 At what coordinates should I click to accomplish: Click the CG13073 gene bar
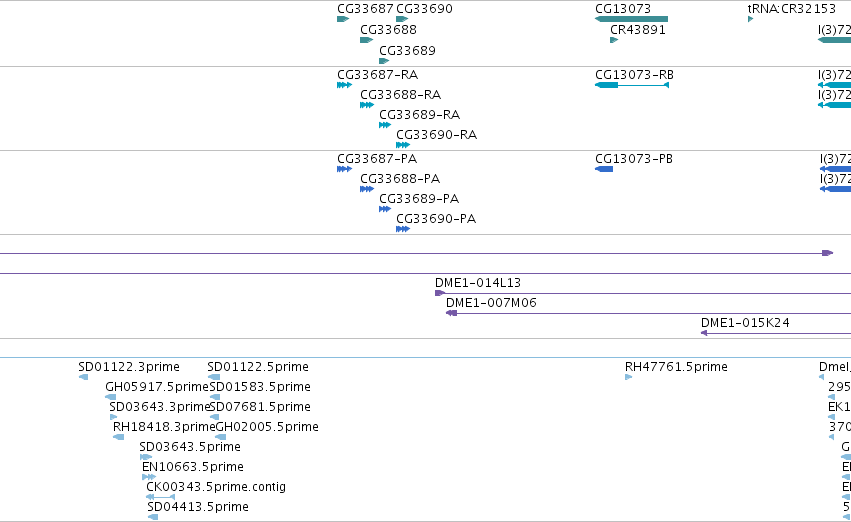pyautogui.click(x=631, y=19)
